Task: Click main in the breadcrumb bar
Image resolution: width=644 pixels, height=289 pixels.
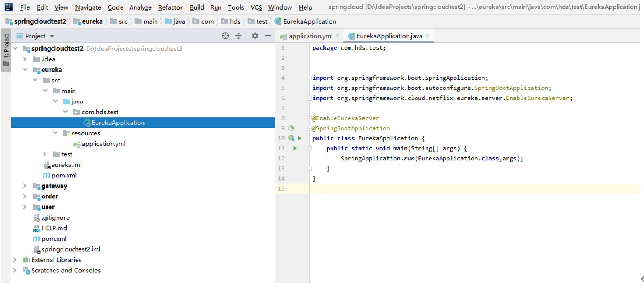Action: pos(150,21)
